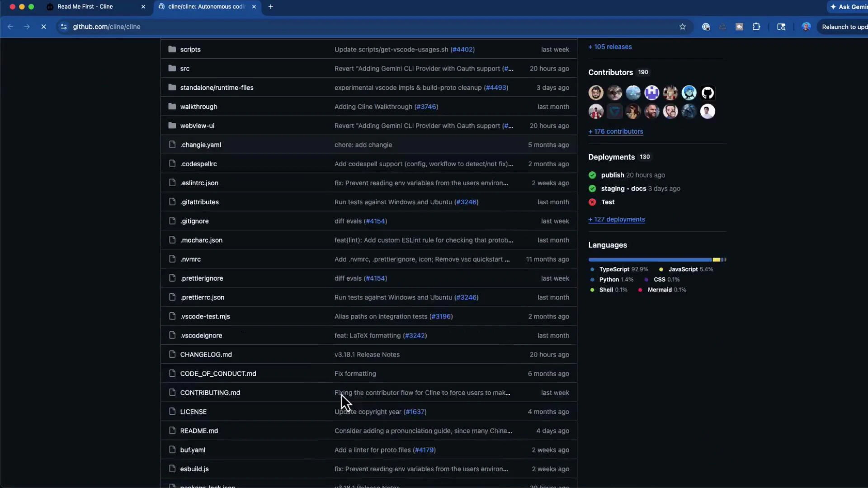Open the Chrome extensions puzzle icon

756,27
